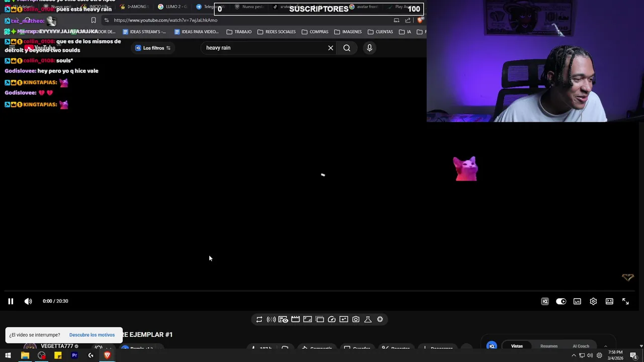Clear the 'heavy rain' search text
The width and height of the screenshot is (644, 362).
tap(331, 48)
